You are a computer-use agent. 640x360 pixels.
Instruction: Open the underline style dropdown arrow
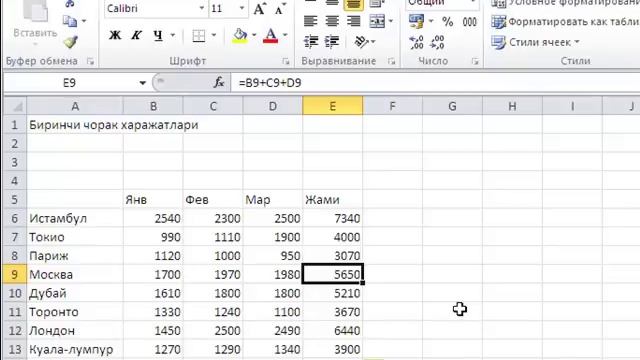[173, 36]
